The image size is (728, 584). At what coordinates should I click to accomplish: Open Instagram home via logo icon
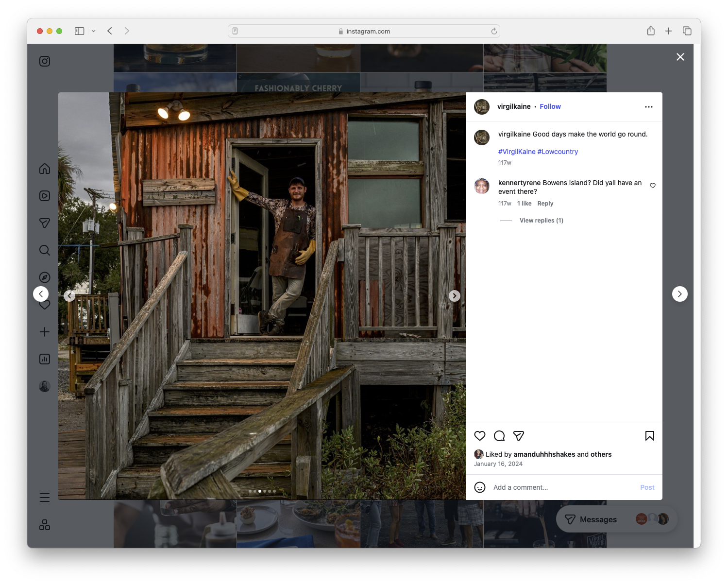[45, 61]
